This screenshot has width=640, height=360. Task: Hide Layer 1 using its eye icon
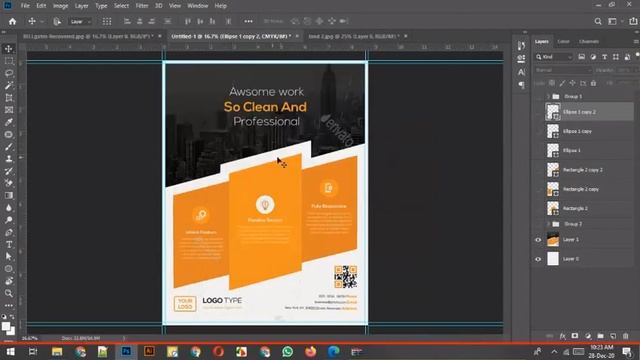[538, 240]
